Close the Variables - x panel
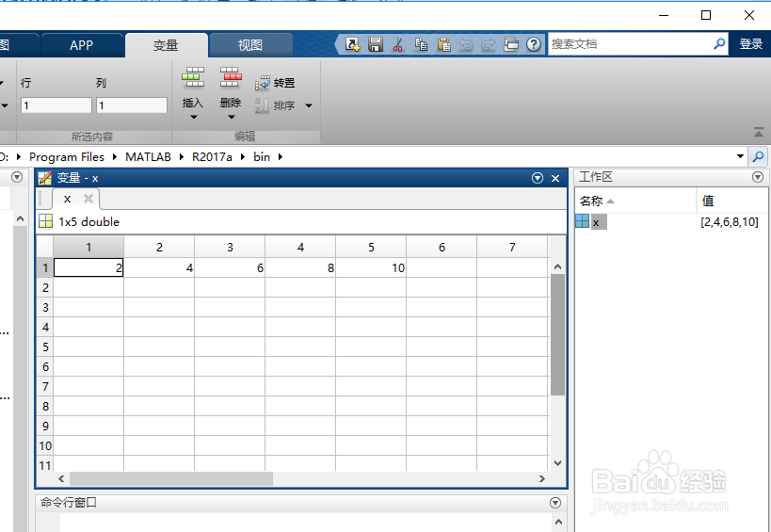Screen dimensions: 771x532 [555, 179]
